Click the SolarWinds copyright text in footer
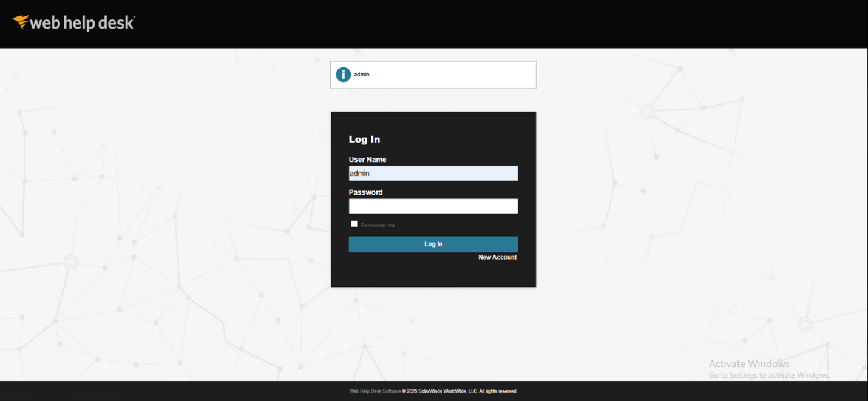Viewport: 868px width, 401px height. point(459,391)
